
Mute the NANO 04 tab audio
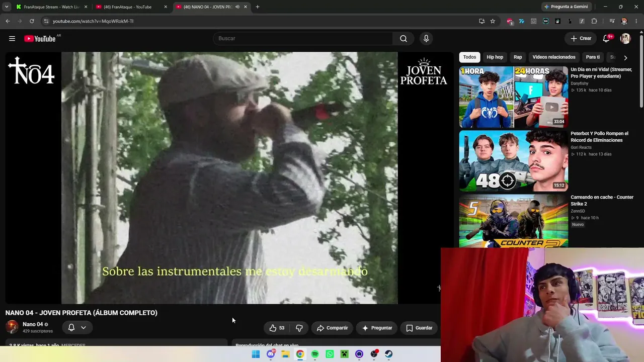pos(237,7)
